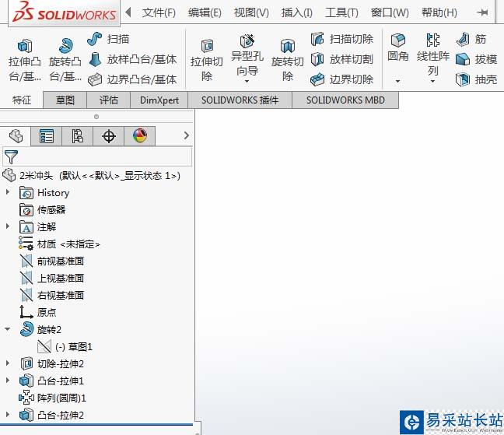Click the Extruded Cut (拉伸切除) tool

(207, 60)
